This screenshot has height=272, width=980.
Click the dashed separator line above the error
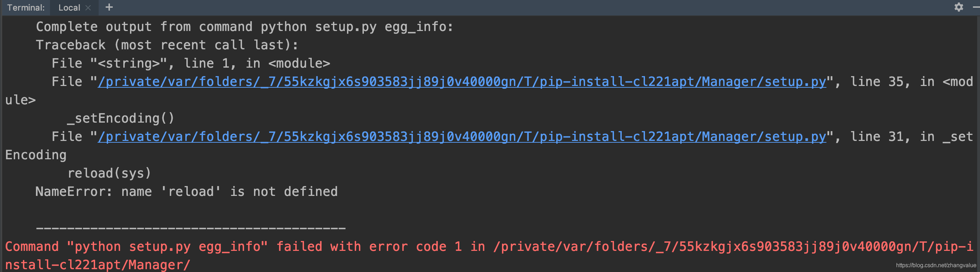pos(190,228)
